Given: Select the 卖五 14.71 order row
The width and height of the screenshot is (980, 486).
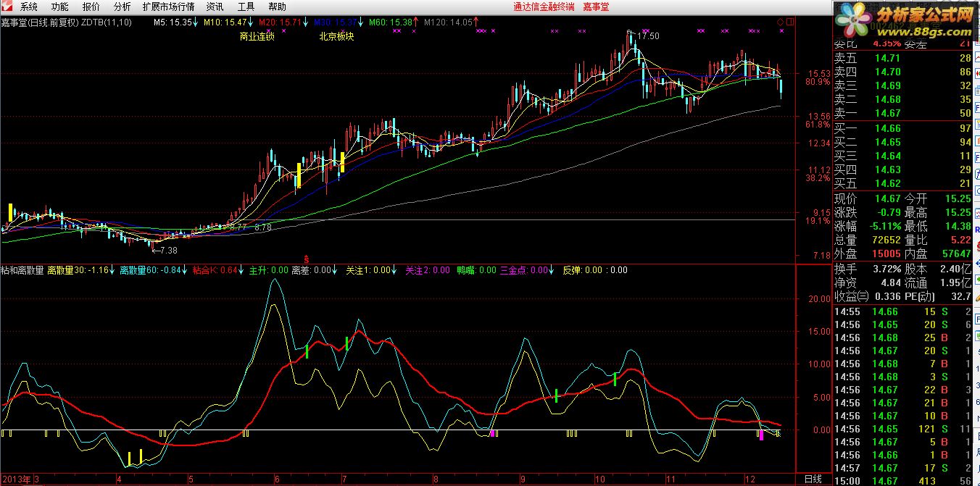Looking at the screenshot, I should [x=903, y=59].
